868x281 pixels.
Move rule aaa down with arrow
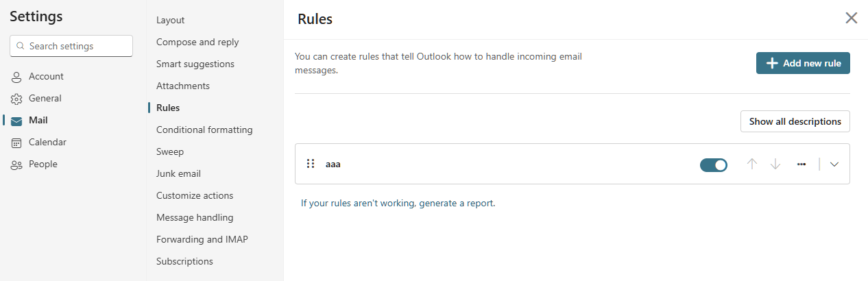click(x=775, y=164)
